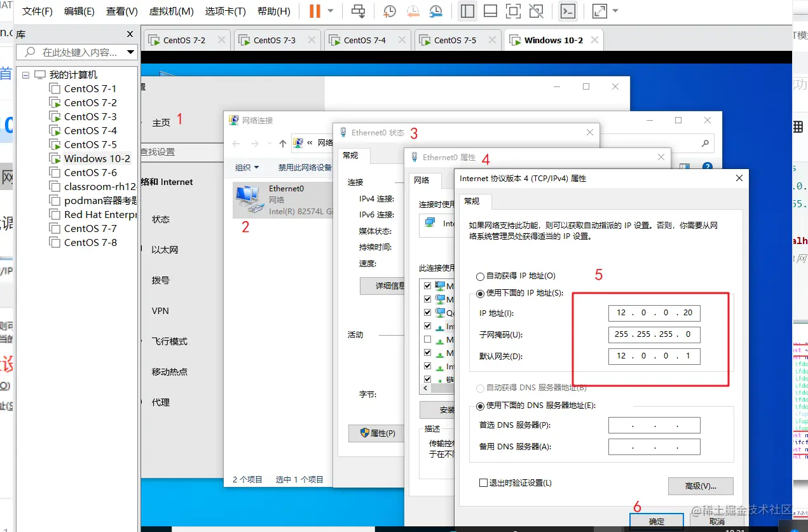
Task: Click the stretch guest display icon
Action: click(599, 11)
